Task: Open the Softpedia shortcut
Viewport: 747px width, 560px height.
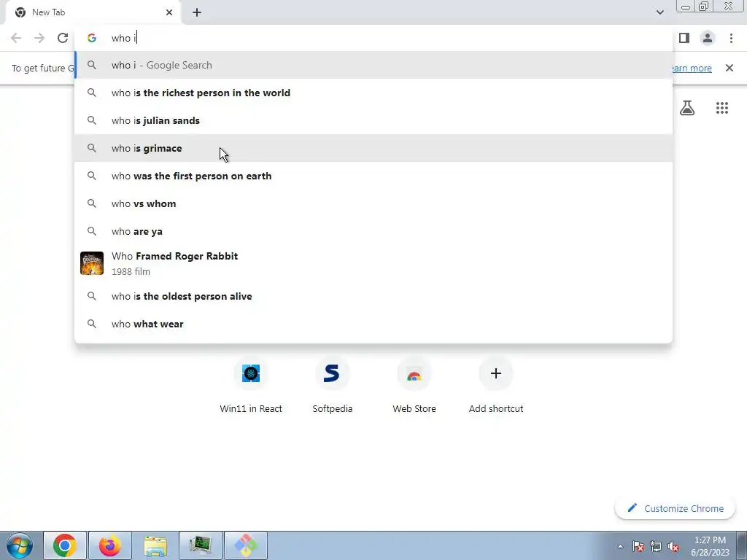Action: [x=333, y=386]
